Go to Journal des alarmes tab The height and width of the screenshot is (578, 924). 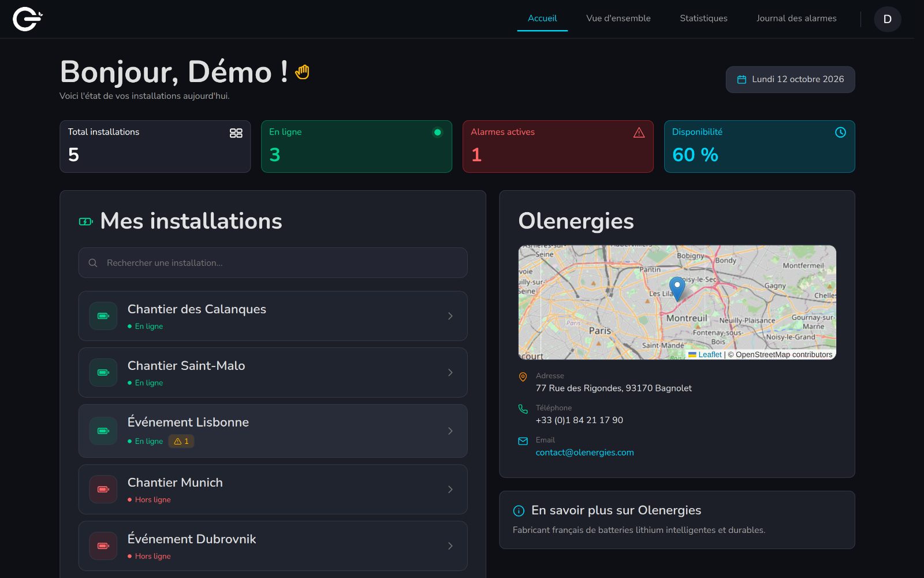point(796,18)
